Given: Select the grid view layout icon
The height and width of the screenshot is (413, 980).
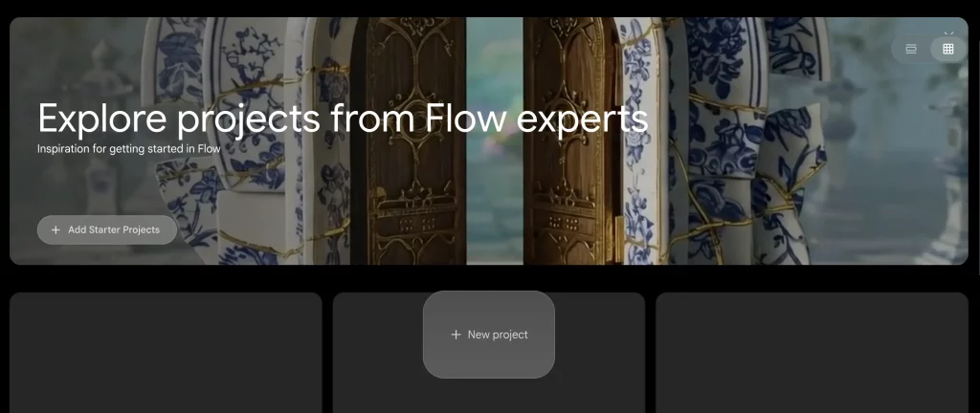Looking at the screenshot, I should click(948, 50).
